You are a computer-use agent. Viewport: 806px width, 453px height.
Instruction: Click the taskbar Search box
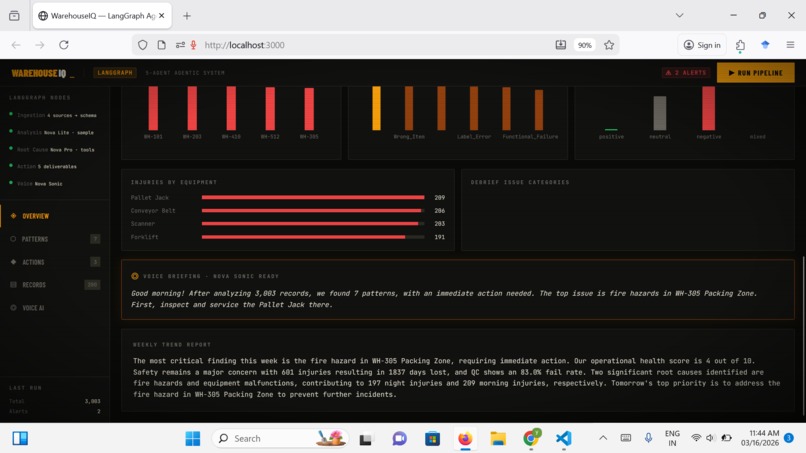pyautogui.click(x=280, y=439)
